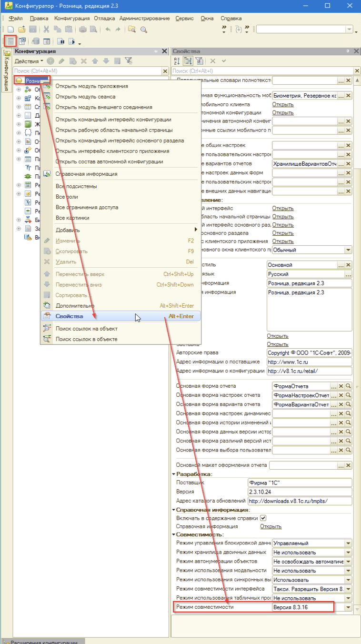Click magnifier button next to ФормаОтчета
Image resolution: width=361 pixels, height=644 pixels.
coord(349,386)
